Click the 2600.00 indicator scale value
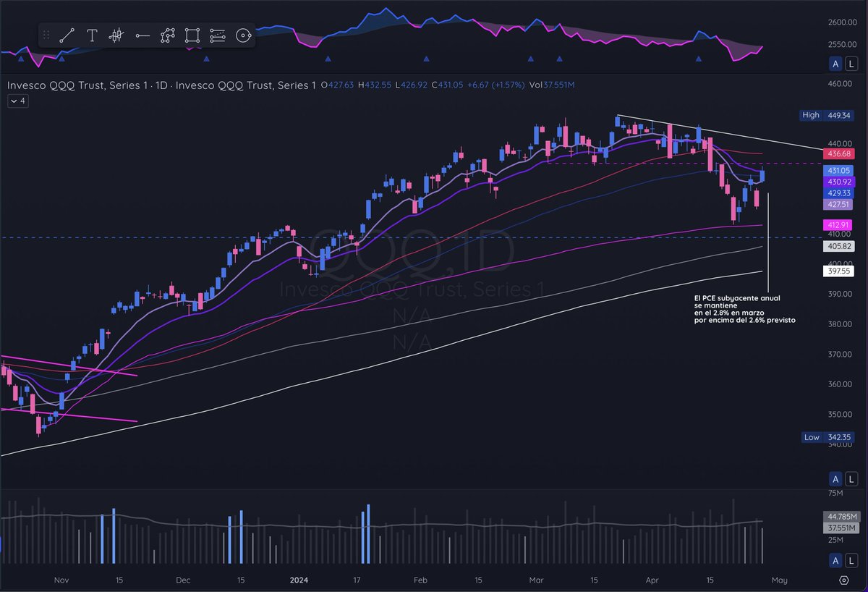 (x=843, y=22)
